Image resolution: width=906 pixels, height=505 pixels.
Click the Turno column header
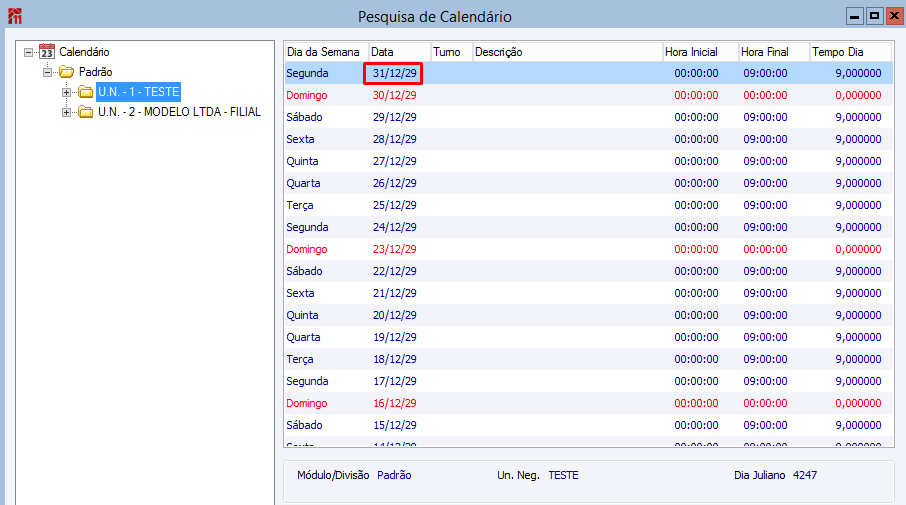click(451, 52)
